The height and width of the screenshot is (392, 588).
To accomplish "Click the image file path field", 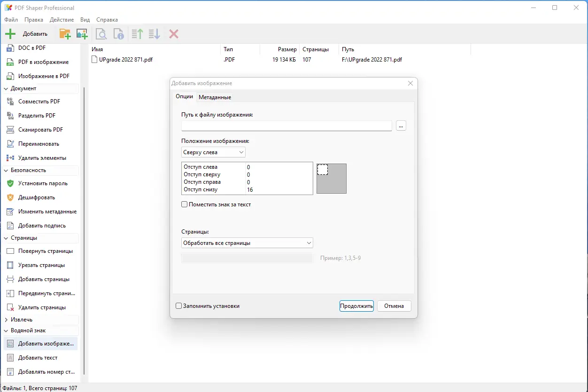I will 286,125.
